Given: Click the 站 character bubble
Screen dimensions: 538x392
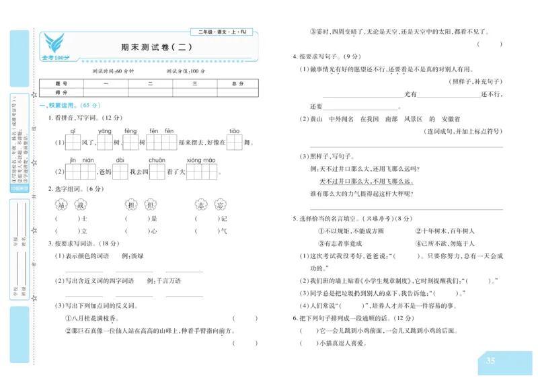Looking at the screenshot, I should [x=61, y=204].
